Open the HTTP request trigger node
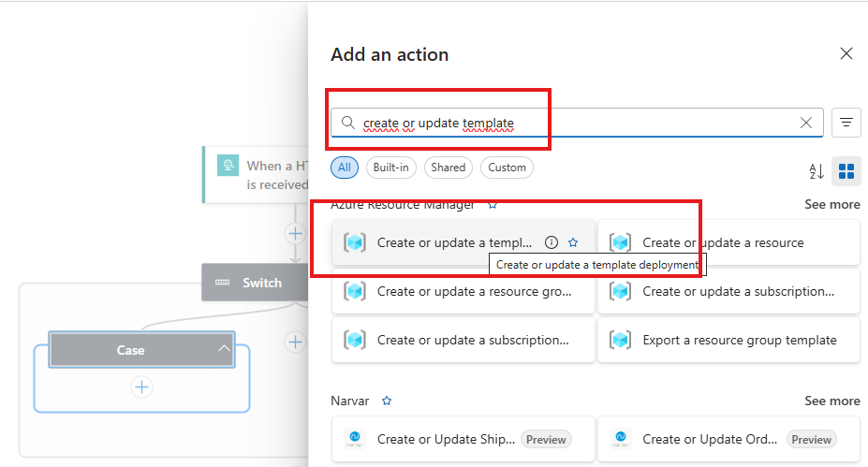Viewport: 868px width, 467px height. pos(256,175)
